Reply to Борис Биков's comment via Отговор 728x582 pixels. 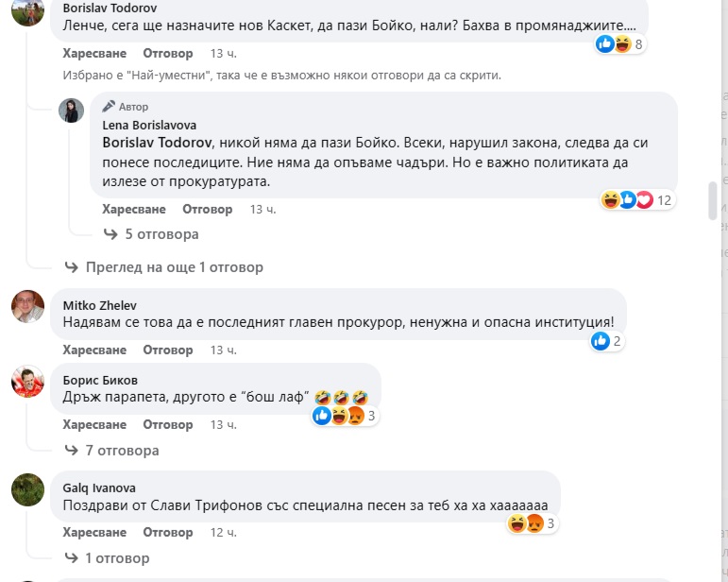click(x=168, y=425)
